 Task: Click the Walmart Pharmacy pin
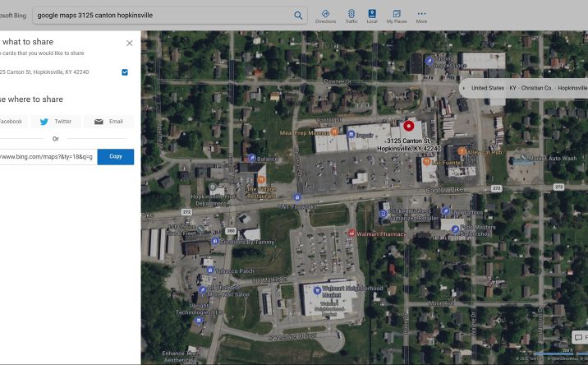(x=351, y=233)
